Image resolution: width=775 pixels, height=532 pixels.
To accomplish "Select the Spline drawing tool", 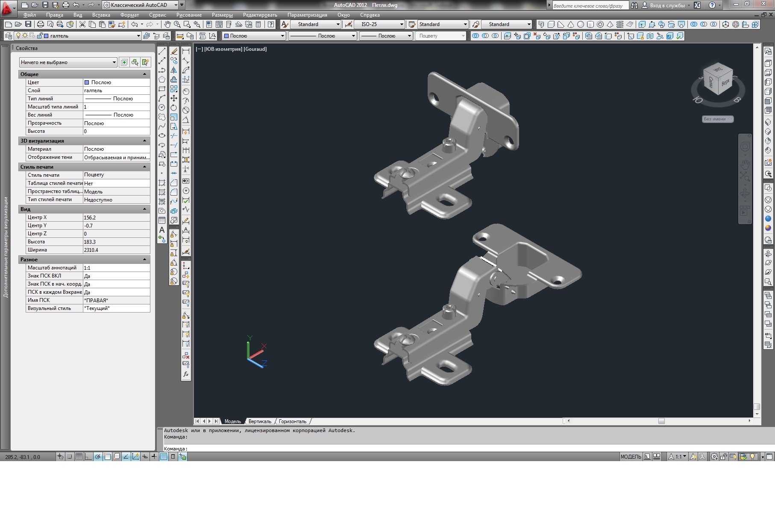I will coord(162,126).
